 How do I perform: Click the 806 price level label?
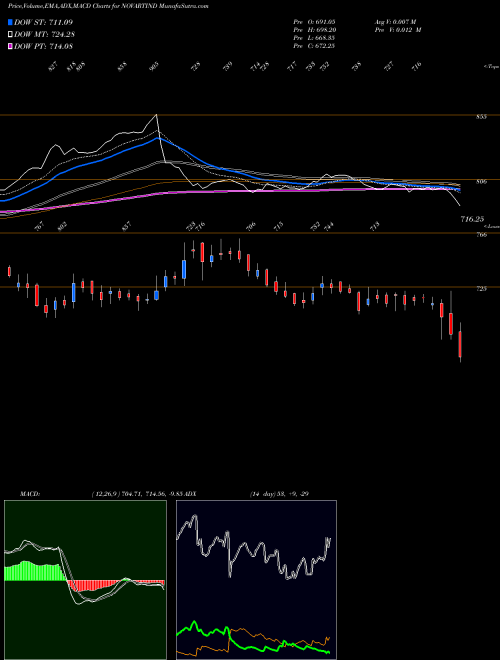(x=481, y=182)
